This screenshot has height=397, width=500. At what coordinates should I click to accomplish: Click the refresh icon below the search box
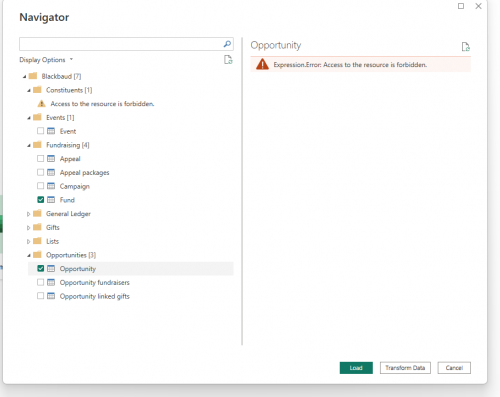tap(228, 60)
